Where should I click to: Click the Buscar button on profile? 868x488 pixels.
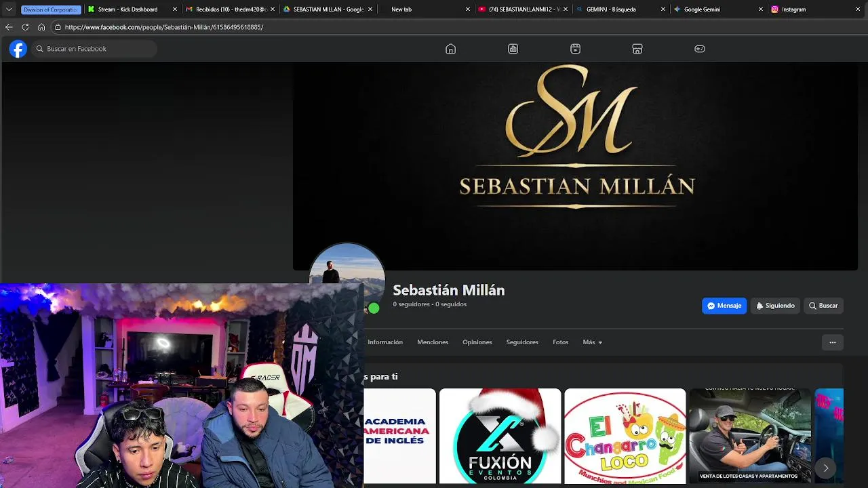[x=823, y=306]
